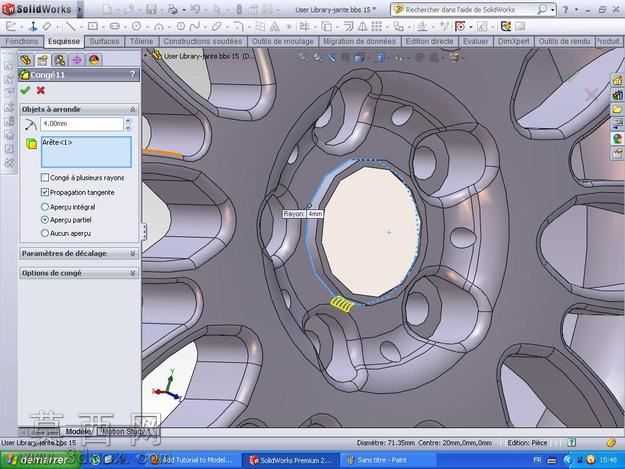The image size is (625, 469).
Task: Expand Options de congé section
Action: (132, 273)
